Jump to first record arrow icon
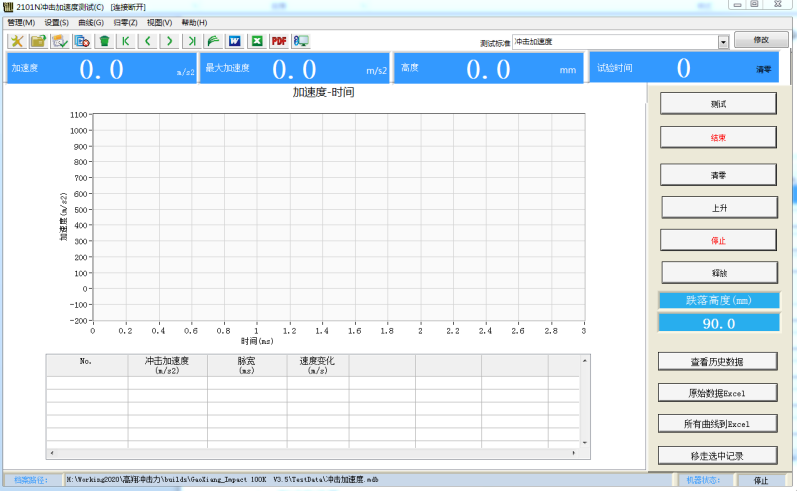797x492 pixels. point(126,41)
